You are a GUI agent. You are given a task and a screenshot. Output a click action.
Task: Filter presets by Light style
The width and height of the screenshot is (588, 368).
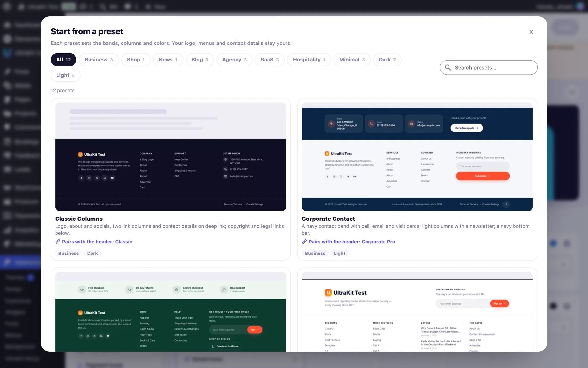(65, 75)
